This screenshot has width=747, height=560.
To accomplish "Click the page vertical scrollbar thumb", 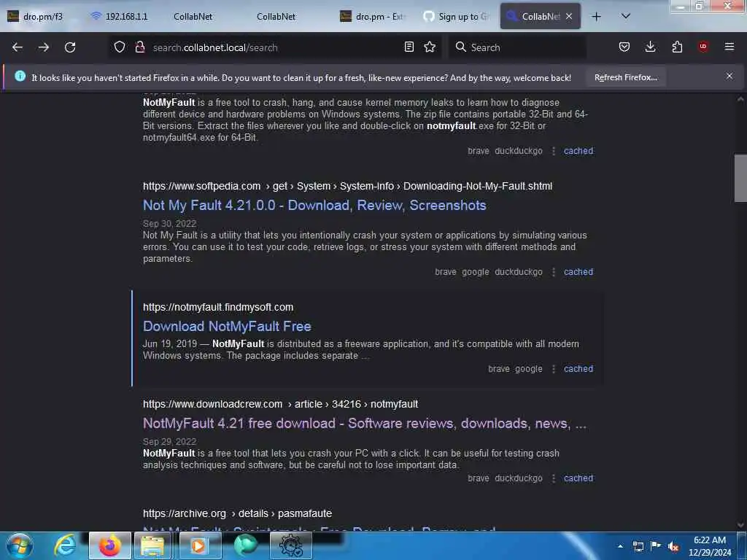I will pos(740,178).
